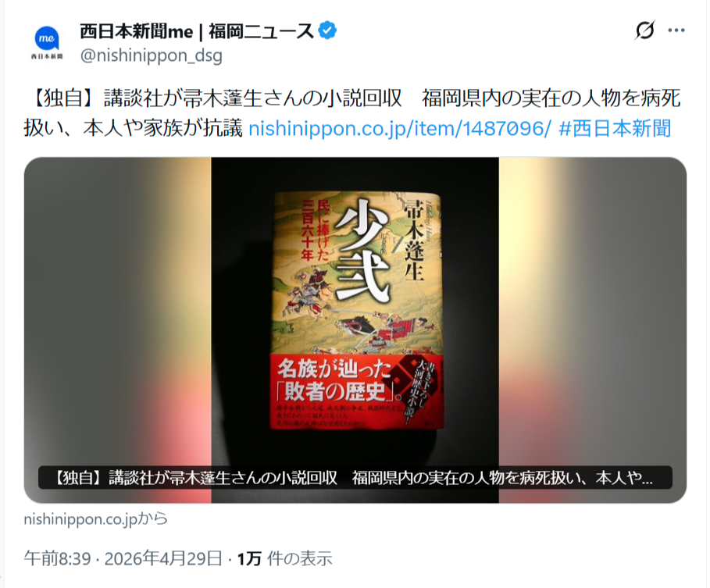Open the 西日本新聞me | 福岡ニュース display name
The height and width of the screenshot is (588, 710).
point(197,31)
